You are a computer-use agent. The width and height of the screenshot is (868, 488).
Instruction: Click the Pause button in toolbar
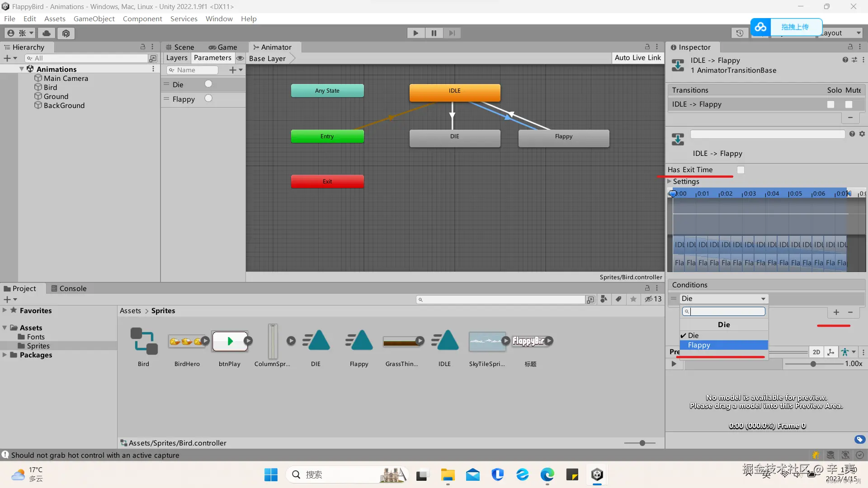pyautogui.click(x=434, y=33)
